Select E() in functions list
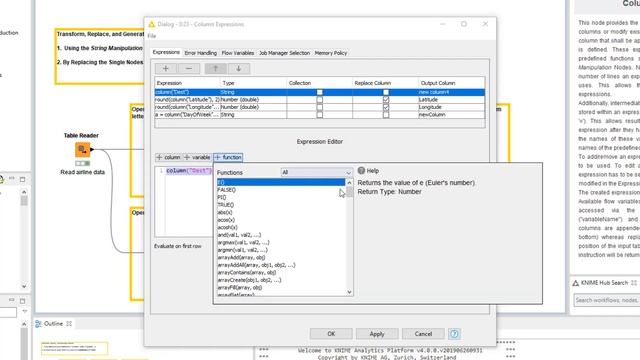Screen dimensions: 640x360 (281, 182)
